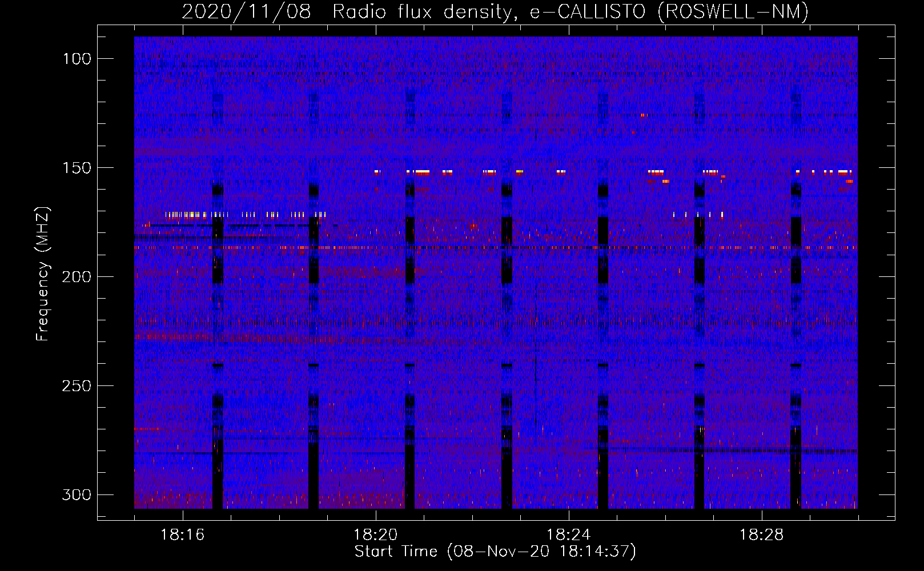Image resolution: width=924 pixels, height=571 pixels.
Task: Click the 18:20 time tick label
Action: pos(375,535)
